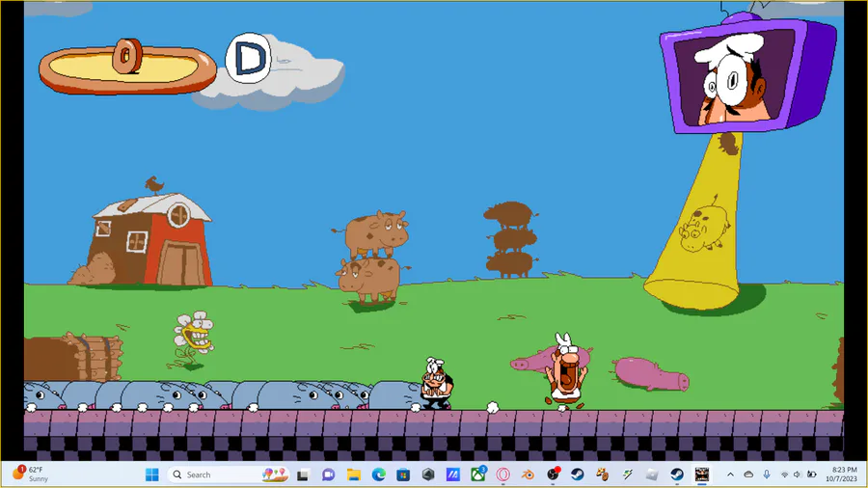The width and height of the screenshot is (868, 488).
Task: Open the 62°F Sunny weather widget
Action: 31,474
